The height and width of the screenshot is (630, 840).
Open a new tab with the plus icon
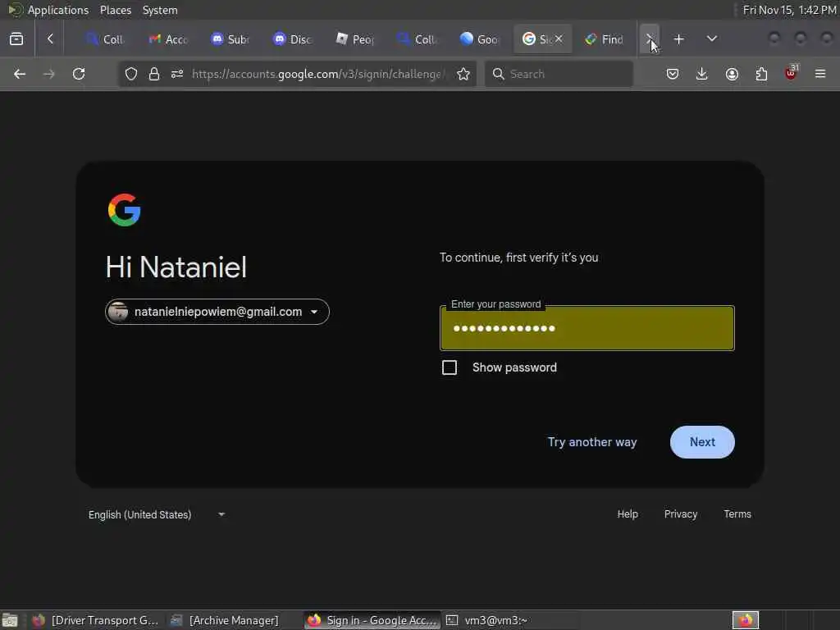[x=678, y=39]
